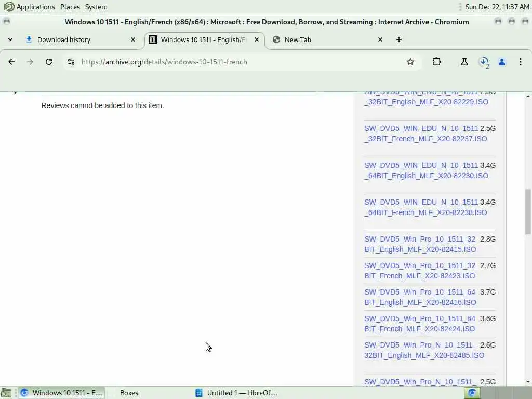
Task: Open Chromium three-dot menu
Action: 520,62
